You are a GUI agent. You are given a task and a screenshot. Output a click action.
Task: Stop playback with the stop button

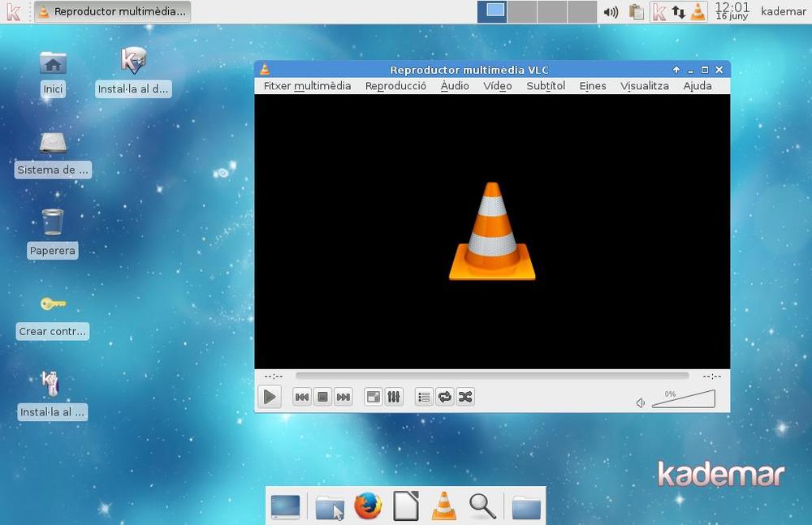[322, 397]
